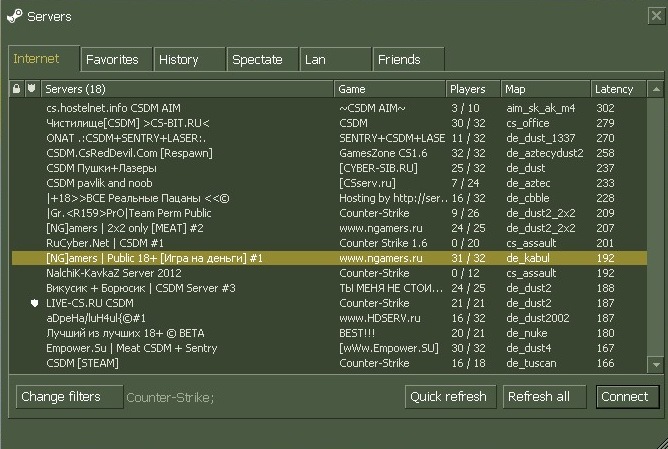668x449 pixels.
Task: Open the Friends tab
Action: pyautogui.click(x=409, y=59)
